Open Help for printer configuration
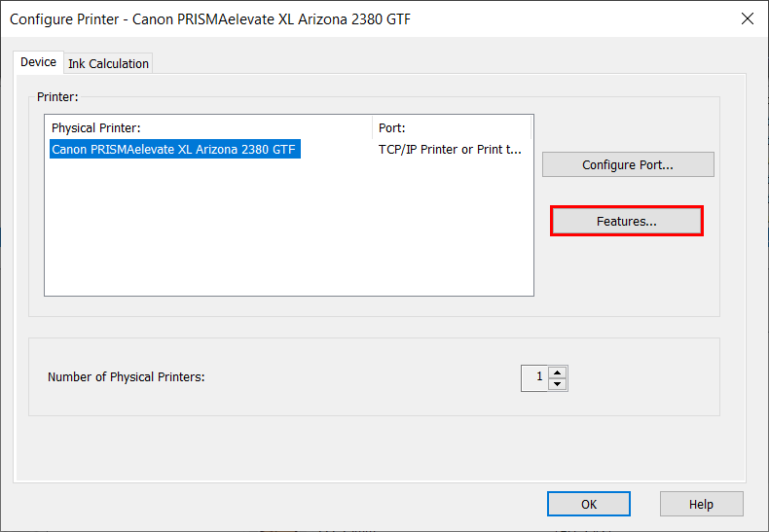The image size is (769, 532). 701,504
